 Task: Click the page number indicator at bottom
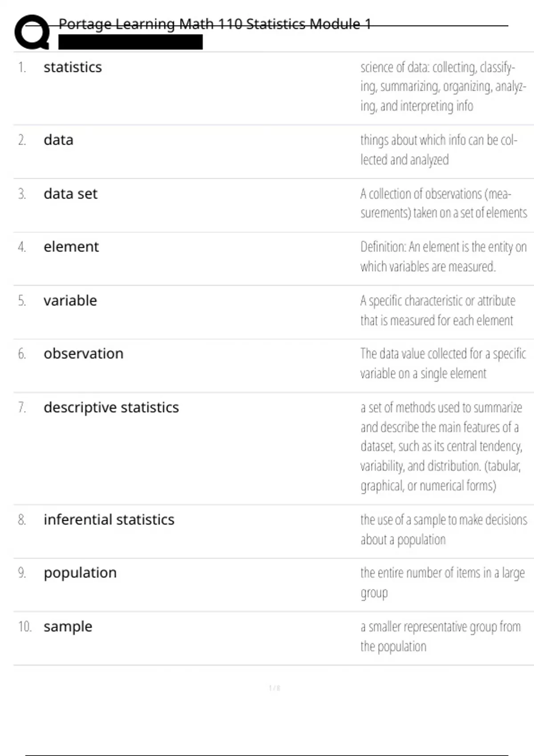pos(274,688)
